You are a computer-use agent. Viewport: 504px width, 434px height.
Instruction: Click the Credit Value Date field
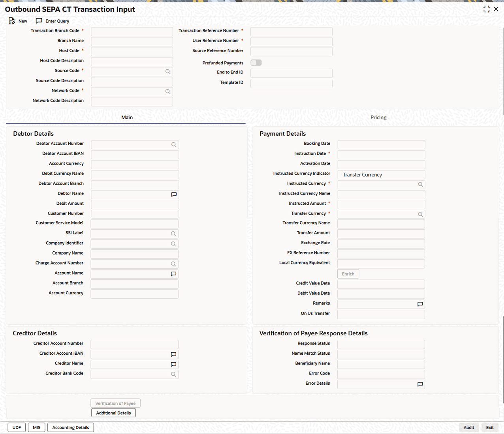381,284
